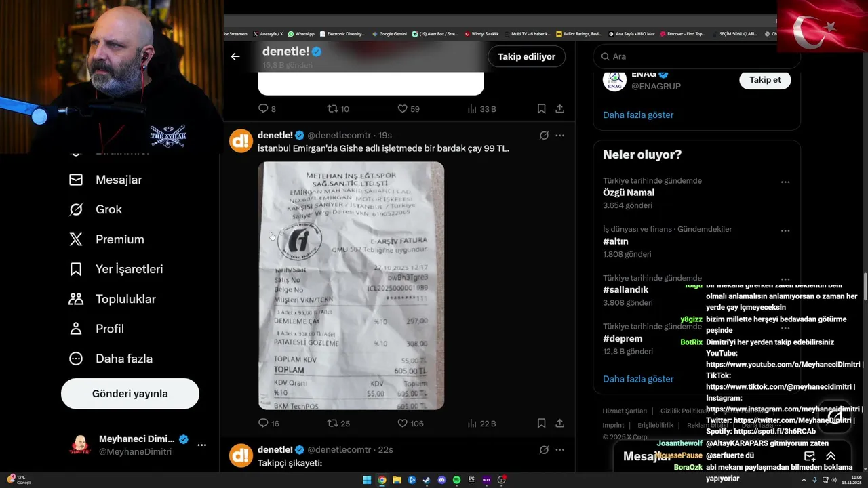Open the #altın trending topic
This screenshot has height=488, width=868.
(x=616, y=241)
